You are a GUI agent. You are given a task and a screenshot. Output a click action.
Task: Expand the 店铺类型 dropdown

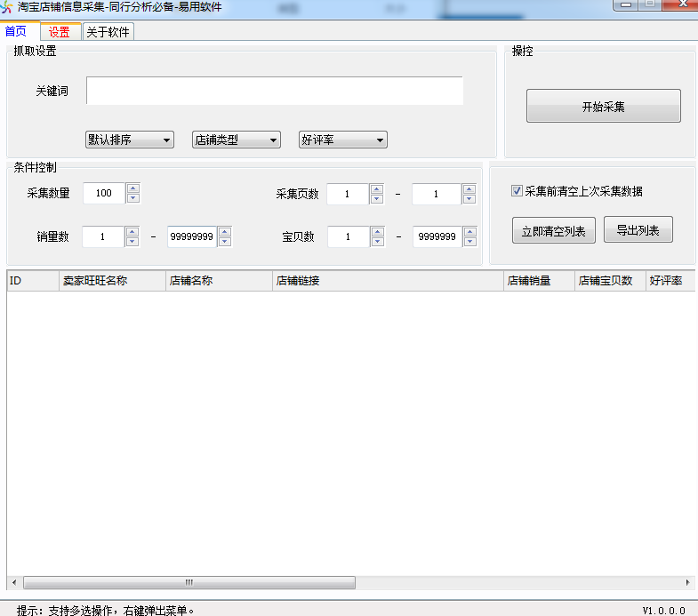[x=237, y=140]
